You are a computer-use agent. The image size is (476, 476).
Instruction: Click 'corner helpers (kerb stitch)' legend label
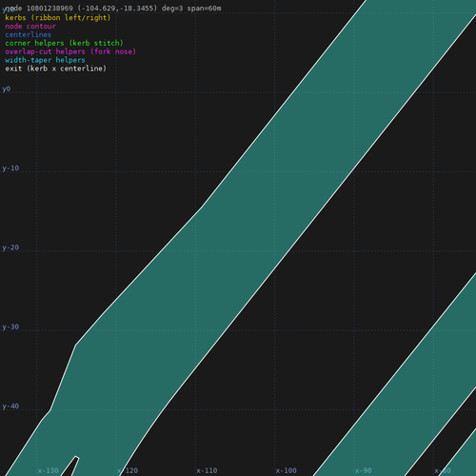pyautogui.click(x=64, y=43)
